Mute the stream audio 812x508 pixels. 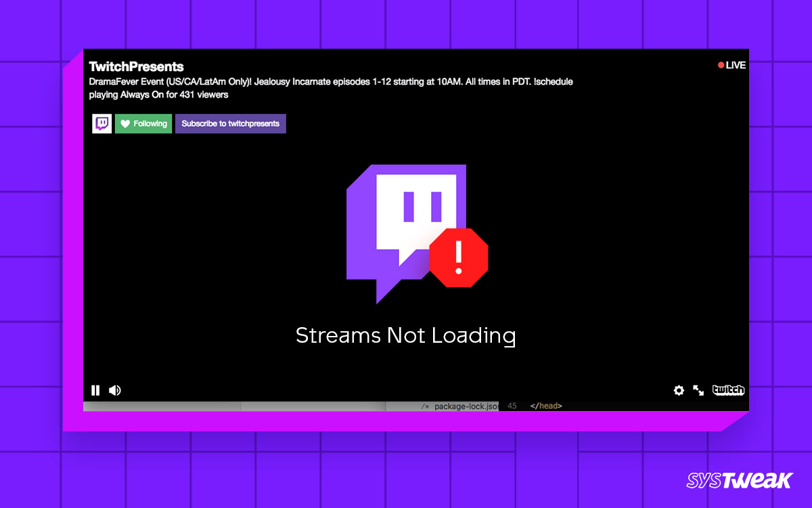(114, 390)
